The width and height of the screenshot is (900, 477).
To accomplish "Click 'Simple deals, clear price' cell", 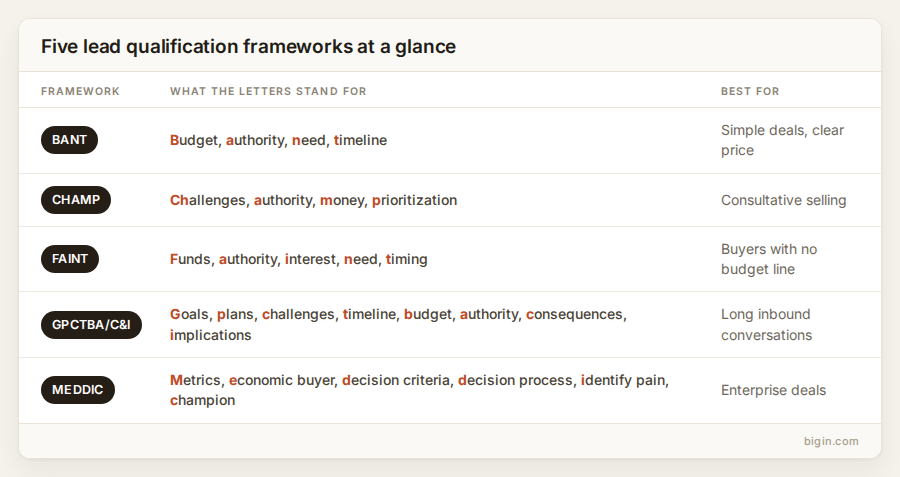I will click(782, 140).
